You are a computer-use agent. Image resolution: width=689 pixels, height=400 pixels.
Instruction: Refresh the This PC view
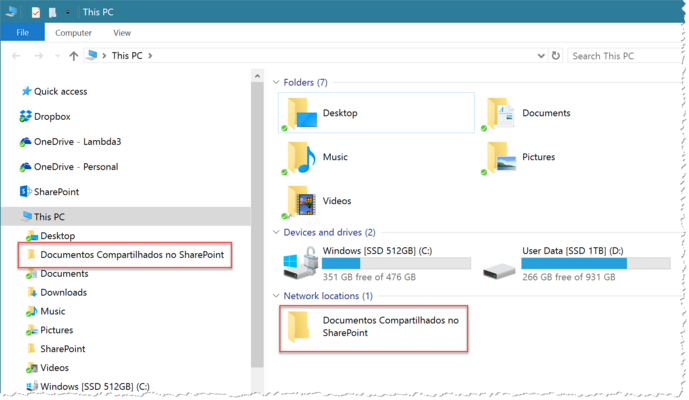(556, 56)
